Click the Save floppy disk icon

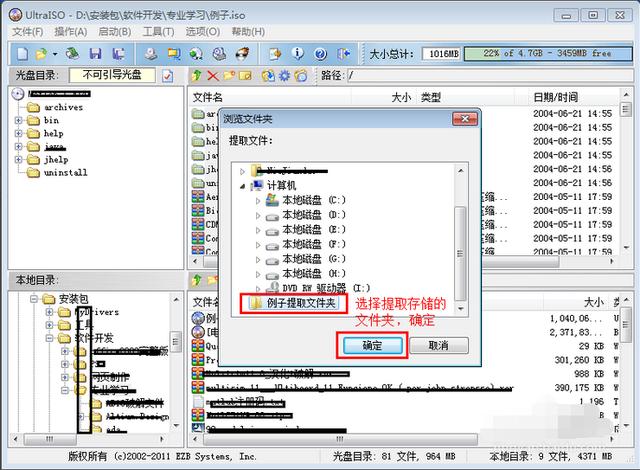[x=95, y=53]
